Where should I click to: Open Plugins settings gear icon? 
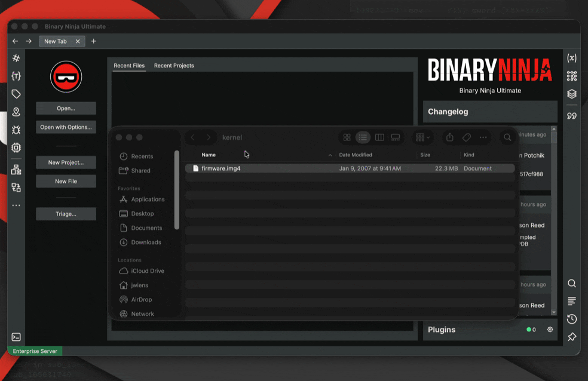[x=550, y=330]
